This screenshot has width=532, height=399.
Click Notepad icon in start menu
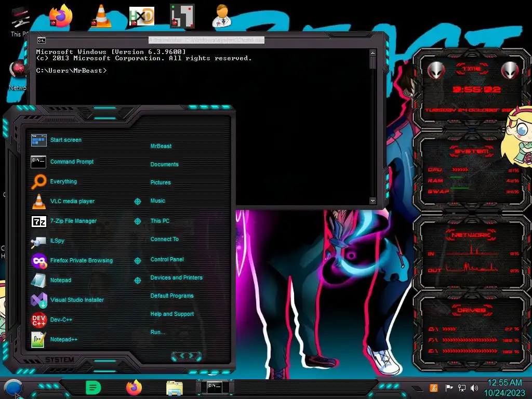(38, 280)
